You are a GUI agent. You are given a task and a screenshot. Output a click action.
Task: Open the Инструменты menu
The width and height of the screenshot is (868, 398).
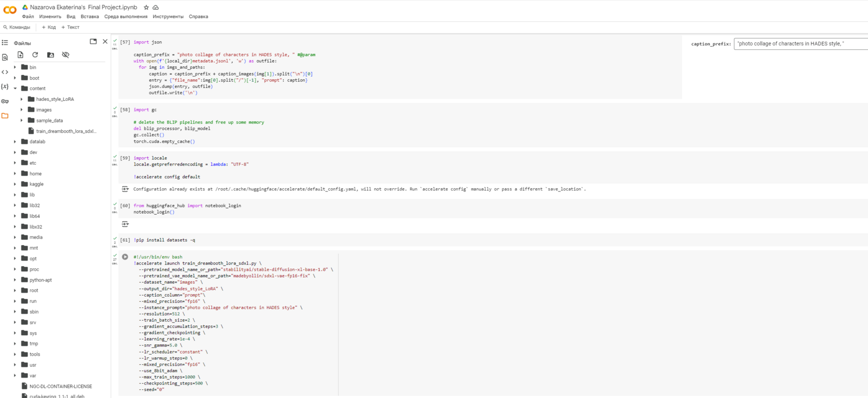pyautogui.click(x=168, y=17)
